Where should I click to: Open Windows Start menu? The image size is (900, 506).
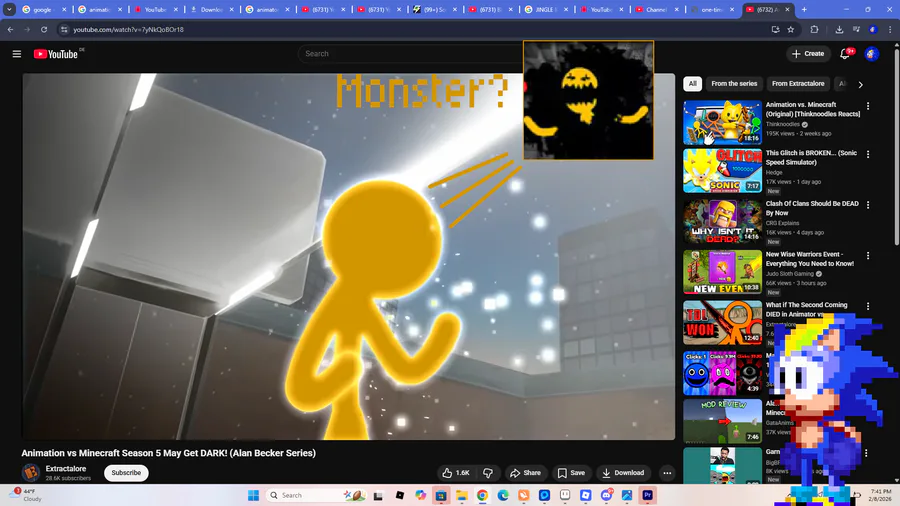coord(253,495)
